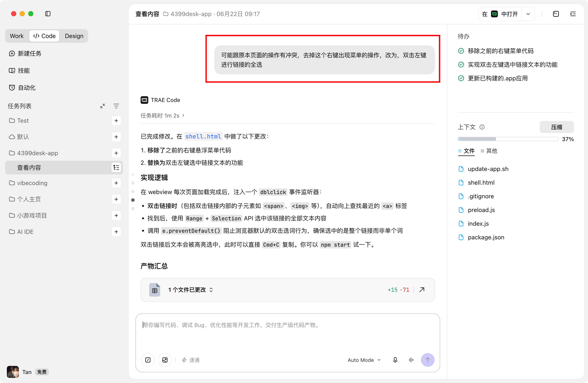588x383 pixels.
Task: Toggle the left sidebar panel icon
Action: [48, 14]
